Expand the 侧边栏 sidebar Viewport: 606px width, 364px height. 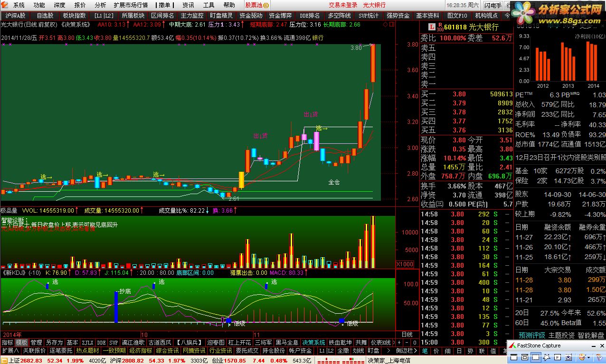[x=407, y=351]
